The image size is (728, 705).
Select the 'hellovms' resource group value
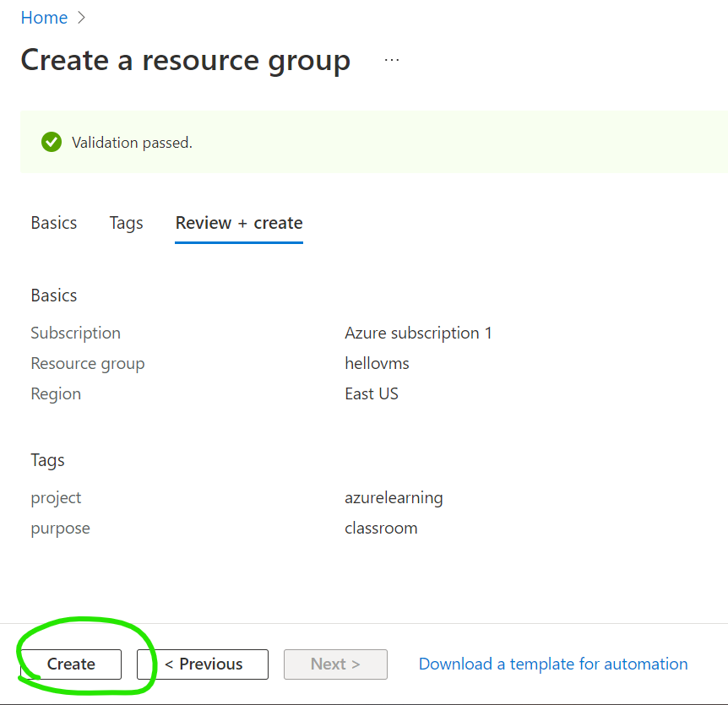(x=377, y=363)
